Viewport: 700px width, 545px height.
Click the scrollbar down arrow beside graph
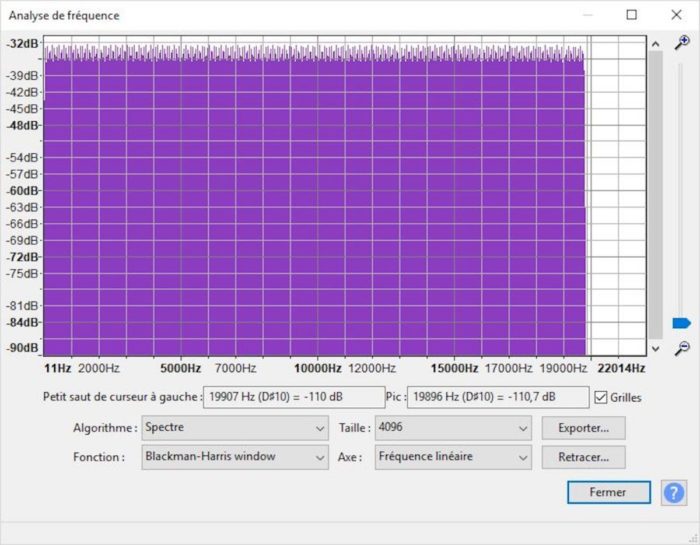pyautogui.click(x=655, y=349)
